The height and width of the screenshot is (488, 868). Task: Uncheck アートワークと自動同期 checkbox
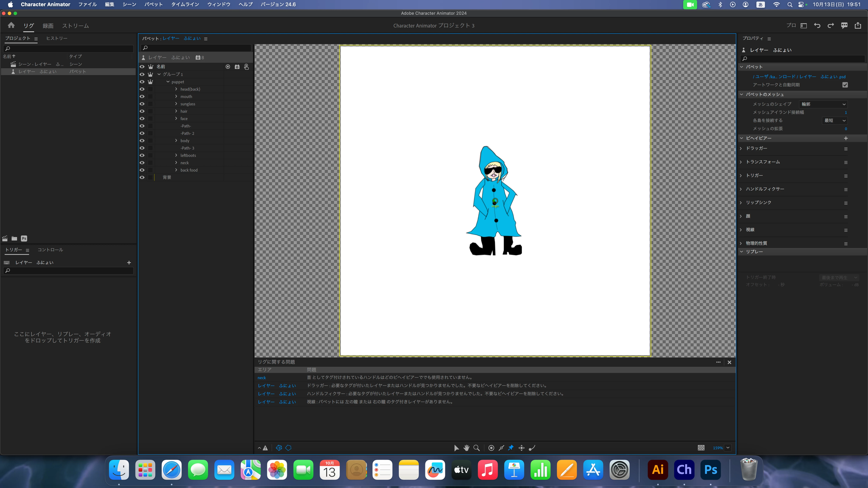[845, 85]
